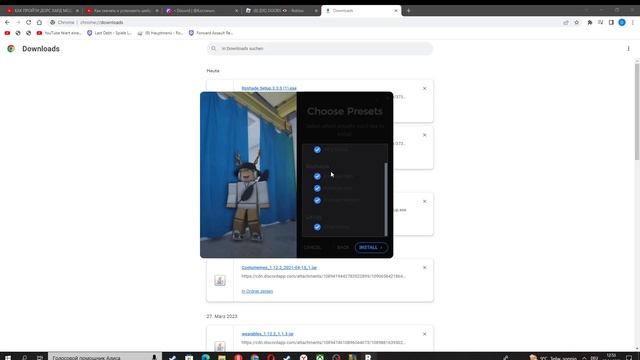Image resolution: width=640 pixels, height=360 pixels.
Task: Open a new browser tab with plus
Action: [x=408, y=11]
